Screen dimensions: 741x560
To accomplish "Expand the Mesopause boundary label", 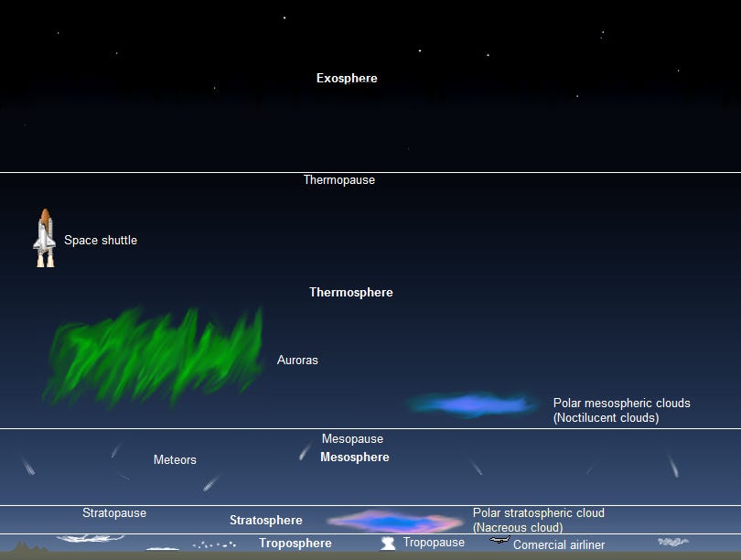I will pos(353,438).
